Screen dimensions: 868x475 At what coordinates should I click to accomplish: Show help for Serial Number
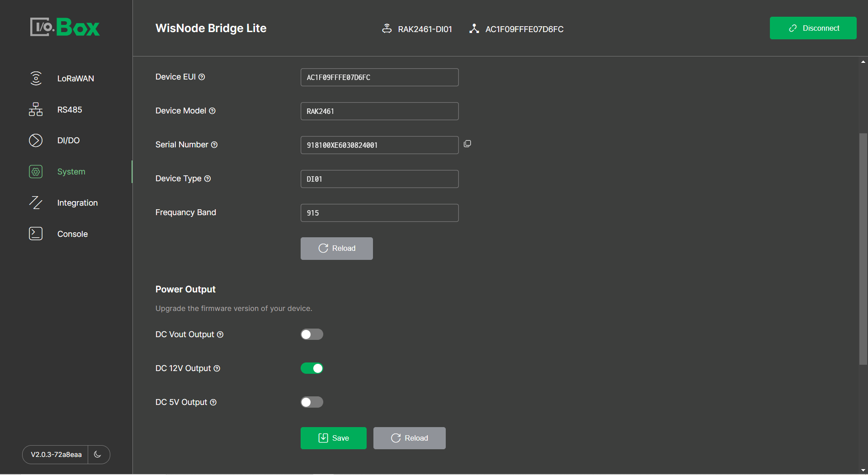(x=214, y=145)
